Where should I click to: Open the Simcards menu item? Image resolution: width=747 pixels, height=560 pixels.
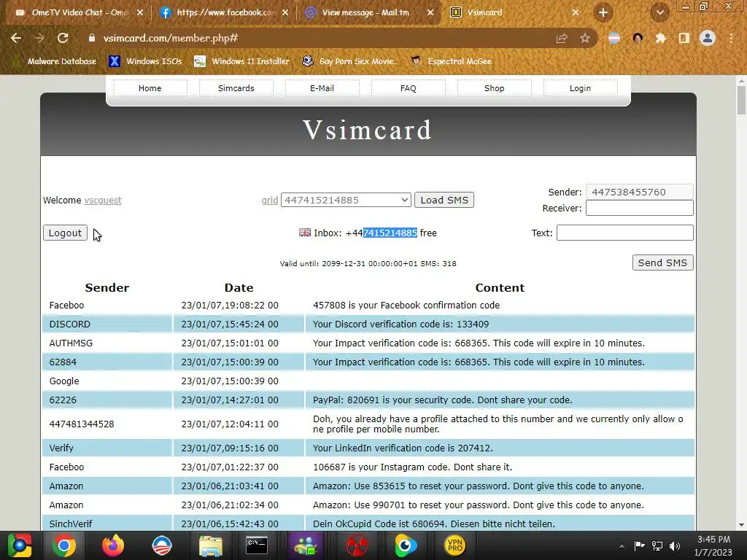pos(236,88)
